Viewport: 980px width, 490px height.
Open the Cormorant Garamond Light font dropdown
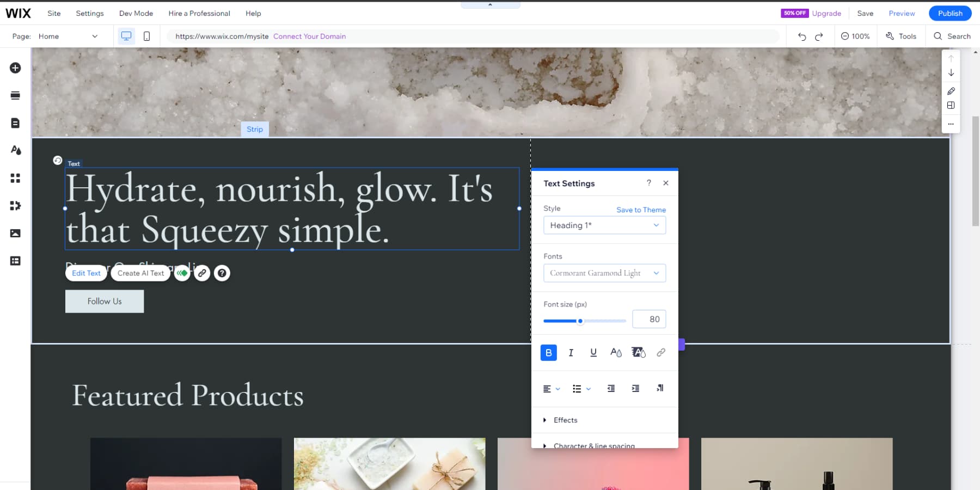tap(604, 273)
